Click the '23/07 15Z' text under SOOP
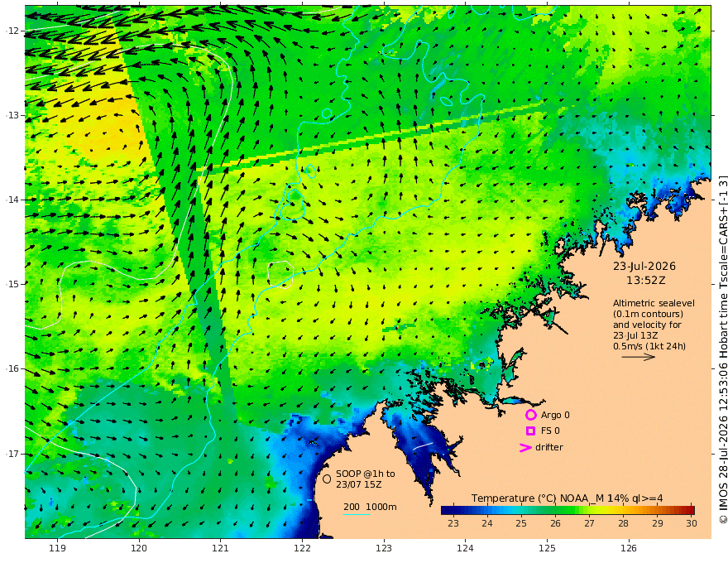 [359, 484]
